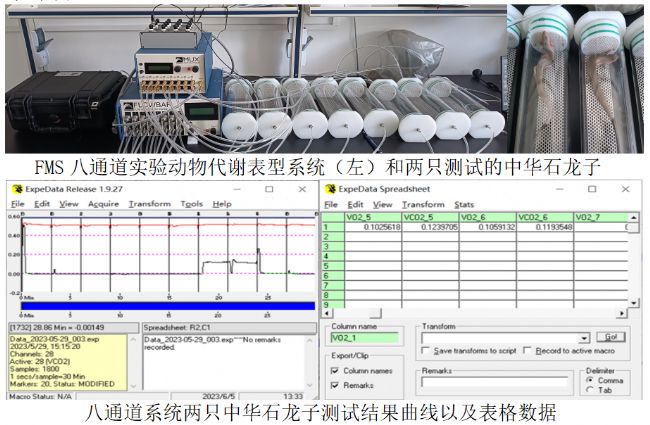Open the File menu in ExpeData Release window
The image size is (650, 425).
pos(18,204)
